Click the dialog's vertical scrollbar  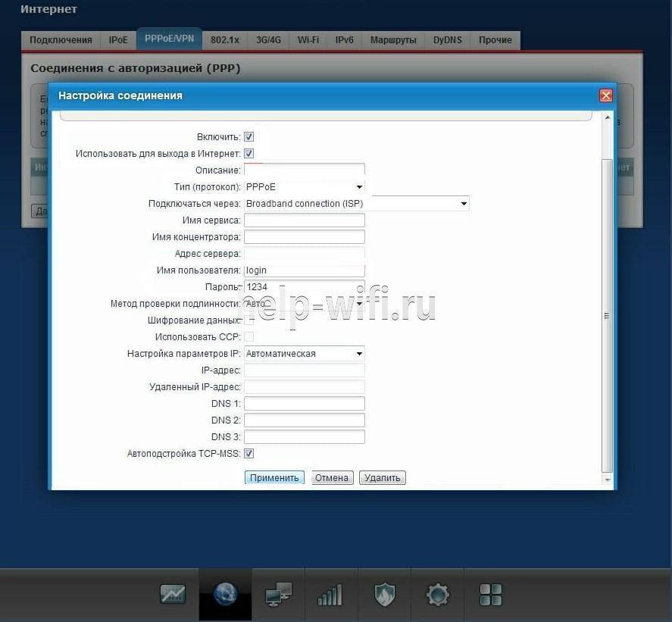[x=607, y=316]
